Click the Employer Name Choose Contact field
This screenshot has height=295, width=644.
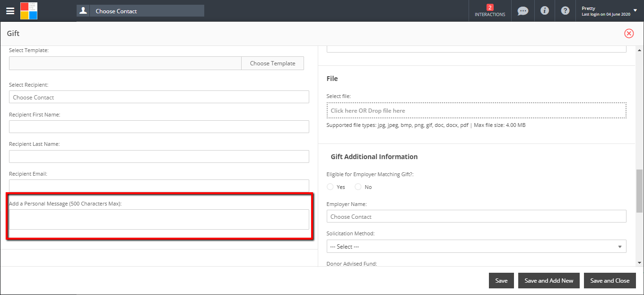[476, 216]
